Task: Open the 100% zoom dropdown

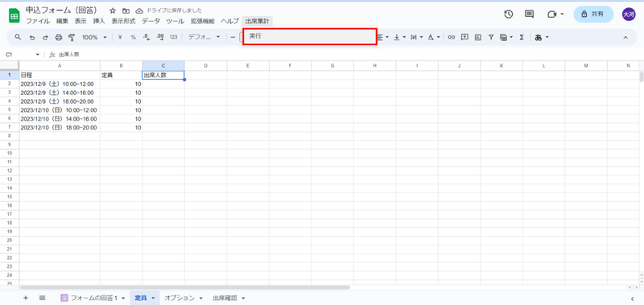Action: [94, 37]
